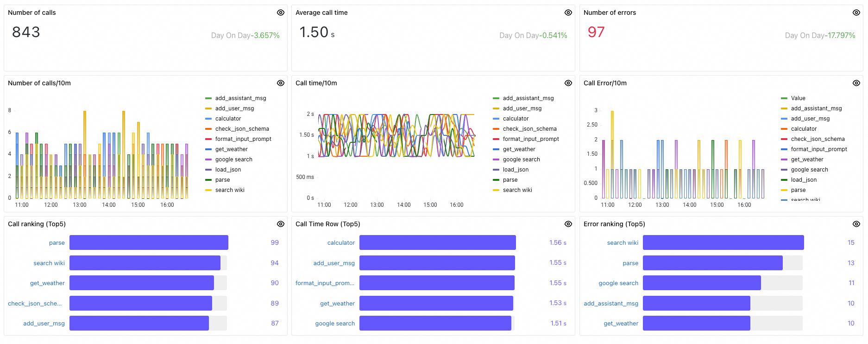Click the Call Error/10m panel title
This screenshot has height=344, width=868.
click(x=605, y=83)
